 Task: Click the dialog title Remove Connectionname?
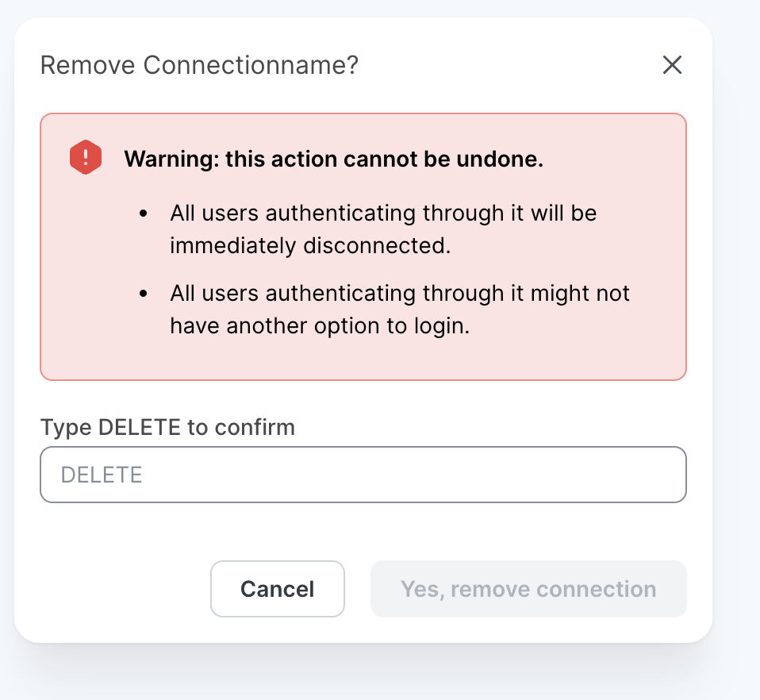(x=200, y=65)
